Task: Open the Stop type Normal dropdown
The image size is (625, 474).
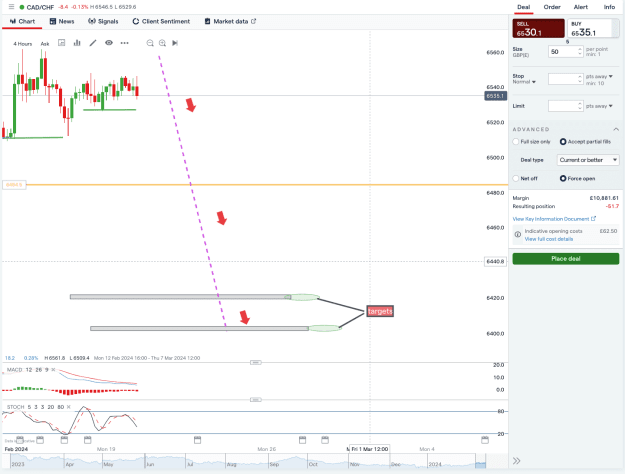Action: click(524, 82)
